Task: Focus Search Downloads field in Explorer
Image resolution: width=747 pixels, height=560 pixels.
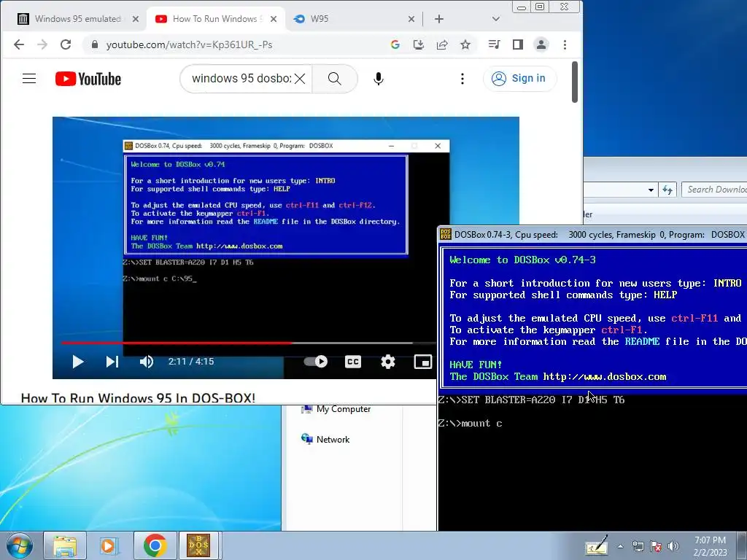Action: click(x=715, y=190)
